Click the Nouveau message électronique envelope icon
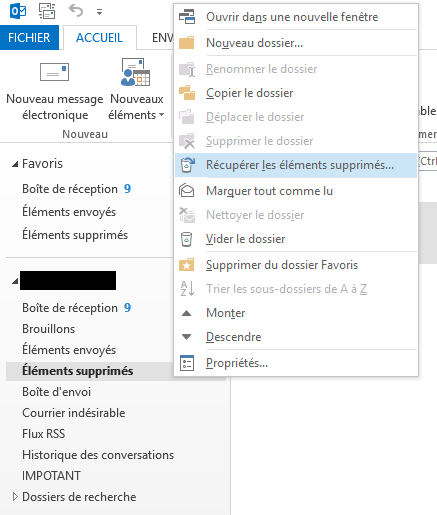 tap(54, 72)
